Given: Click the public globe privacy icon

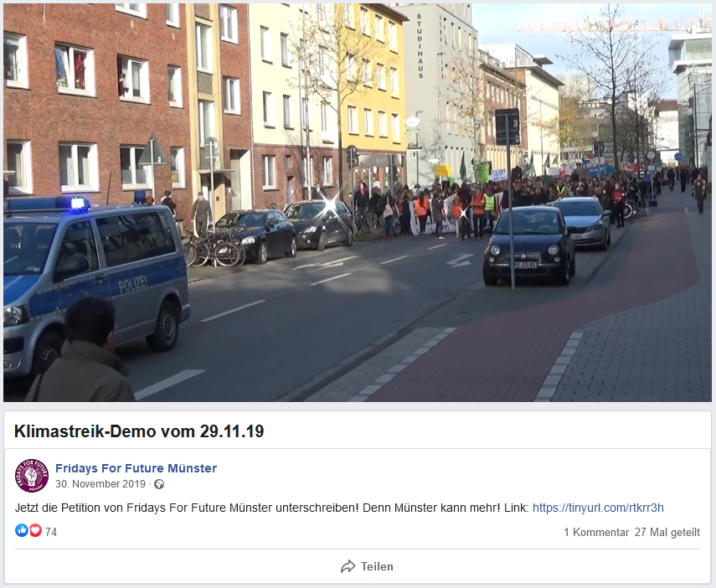Looking at the screenshot, I should coord(159,484).
